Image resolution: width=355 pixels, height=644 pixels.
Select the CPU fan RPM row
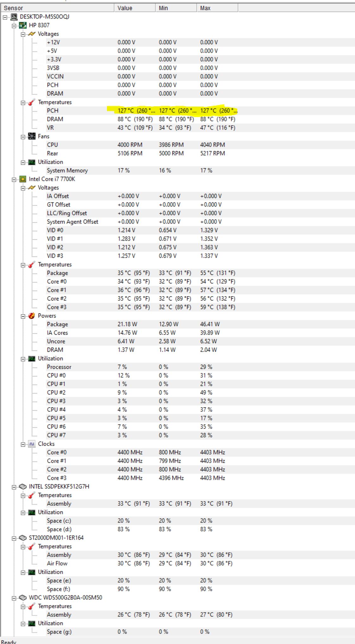pyautogui.click(x=53, y=145)
